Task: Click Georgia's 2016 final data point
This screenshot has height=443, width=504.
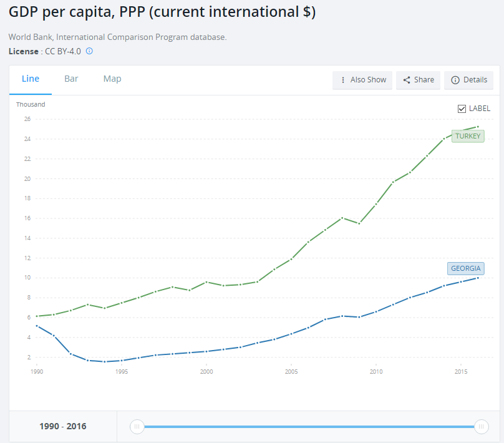Action: point(478,278)
